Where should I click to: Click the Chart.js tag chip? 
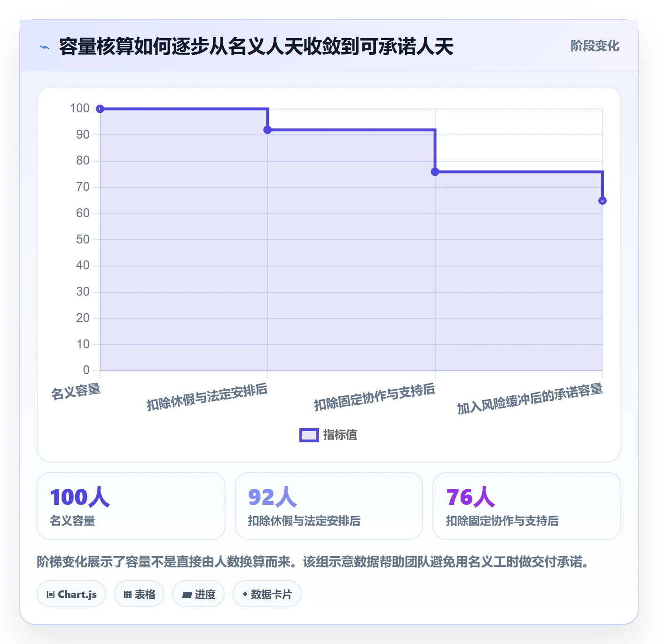coord(71,594)
